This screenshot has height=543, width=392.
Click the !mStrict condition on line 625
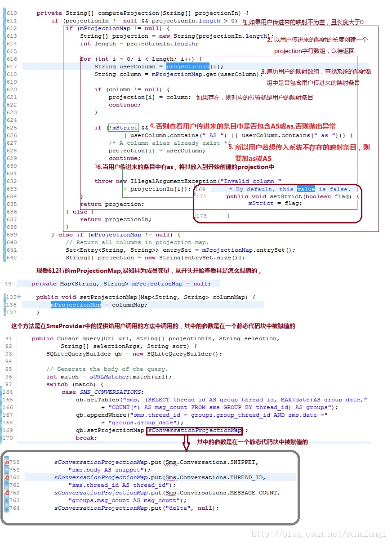point(124,128)
